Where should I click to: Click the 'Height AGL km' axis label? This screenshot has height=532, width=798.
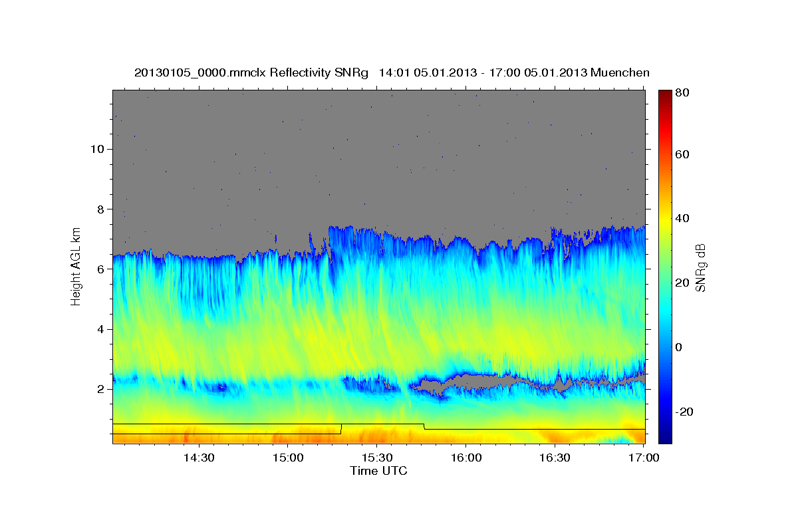pos(76,265)
